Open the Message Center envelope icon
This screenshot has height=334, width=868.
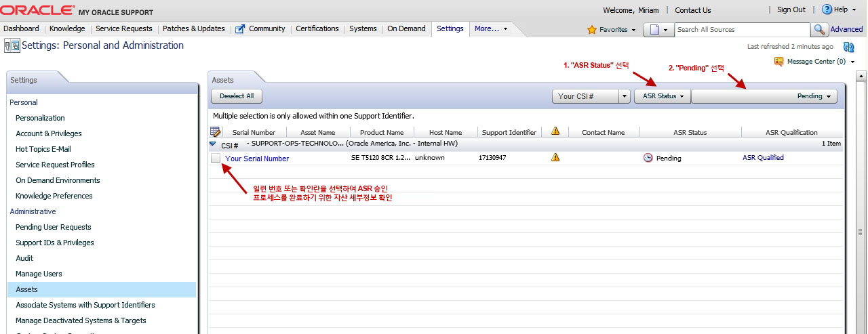point(778,61)
